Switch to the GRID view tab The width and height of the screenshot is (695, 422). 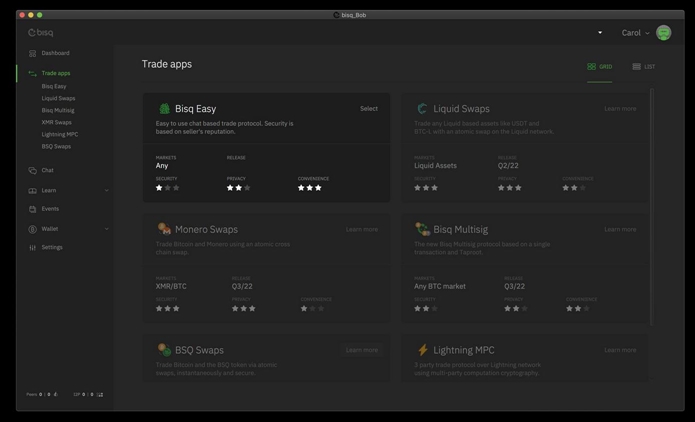point(600,66)
